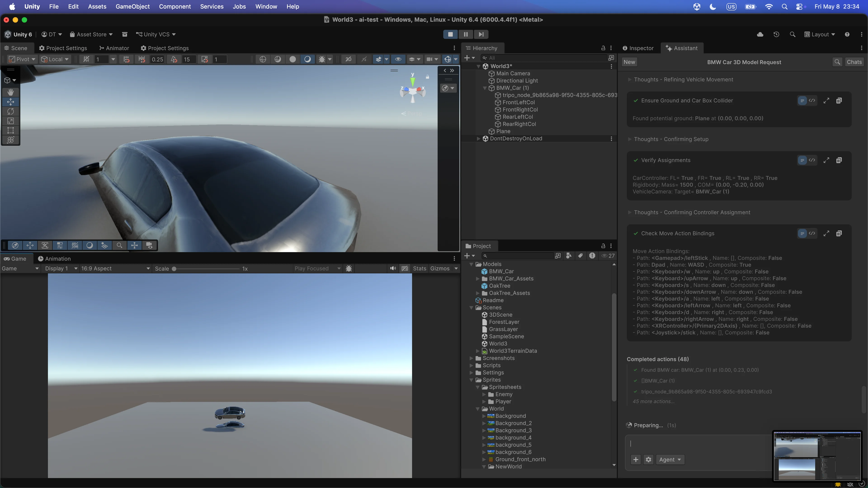Pause the running game
Viewport: 868px width, 488px height.
466,34
